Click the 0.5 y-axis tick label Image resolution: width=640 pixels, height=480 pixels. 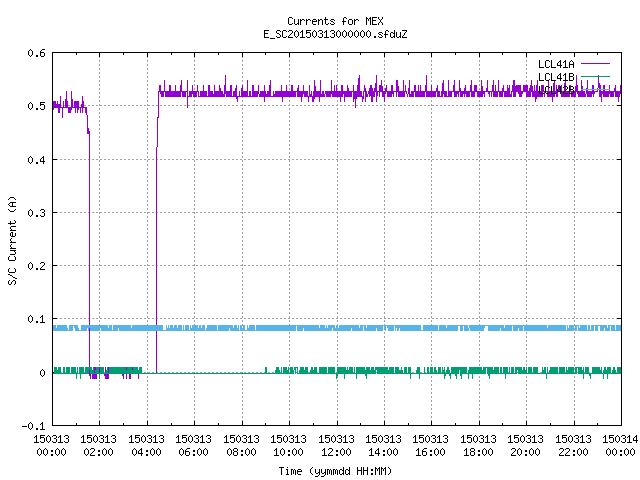[x=36, y=106]
